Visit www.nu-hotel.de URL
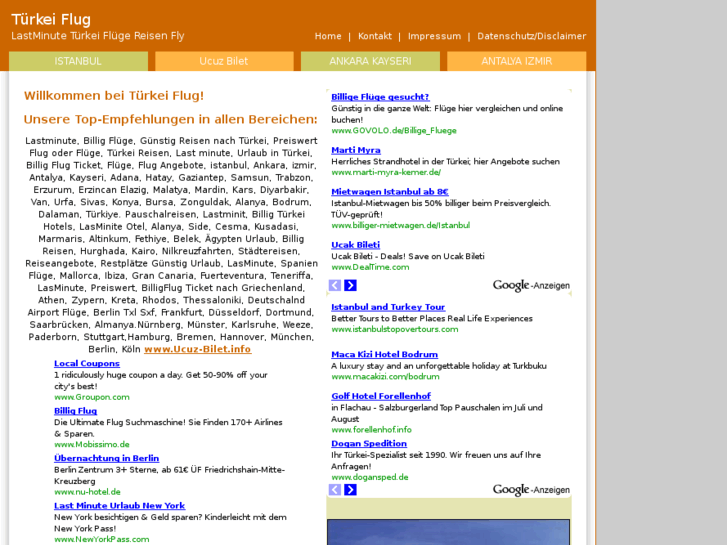 coord(87,492)
